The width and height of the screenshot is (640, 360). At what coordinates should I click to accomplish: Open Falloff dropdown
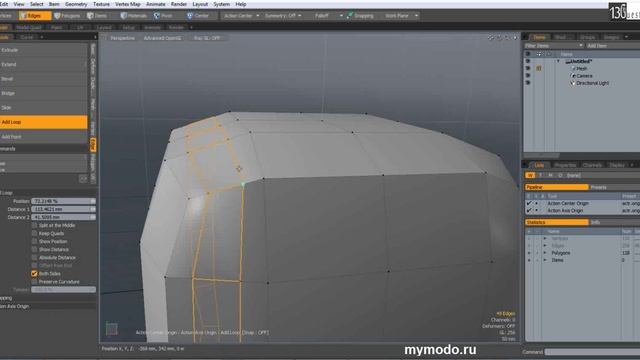pos(328,16)
